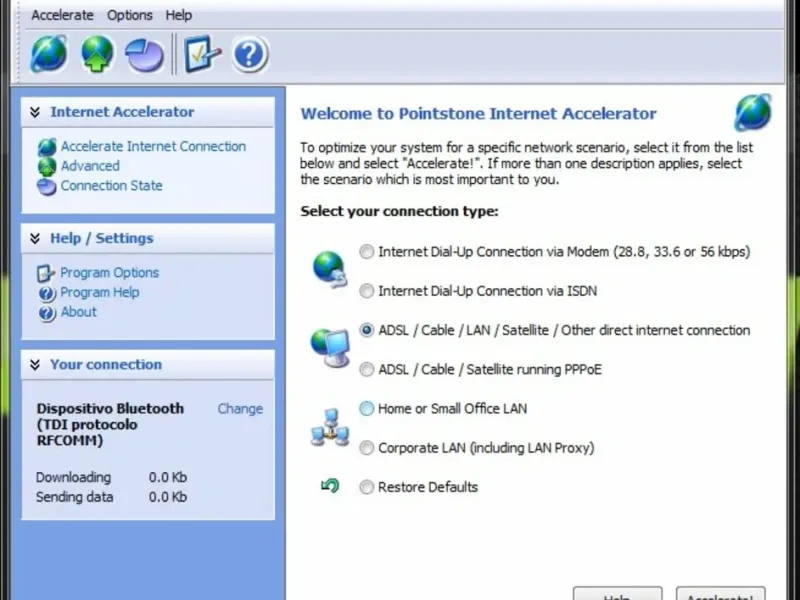
Task: Click the Welcome to Pointstone Internet Accelerator heading
Action: [x=478, y=114]
